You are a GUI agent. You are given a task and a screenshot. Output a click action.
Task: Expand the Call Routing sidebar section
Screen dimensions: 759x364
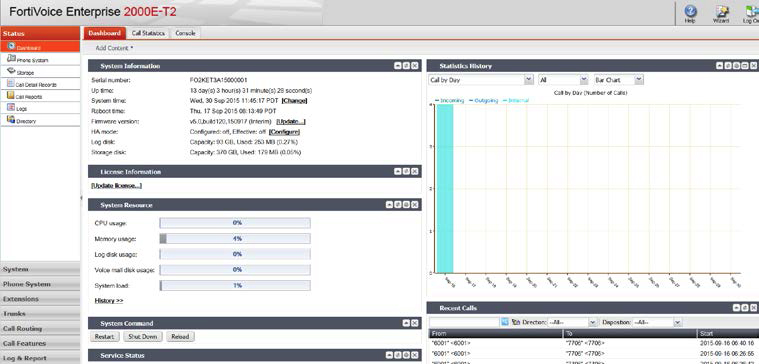coord(40,328)
